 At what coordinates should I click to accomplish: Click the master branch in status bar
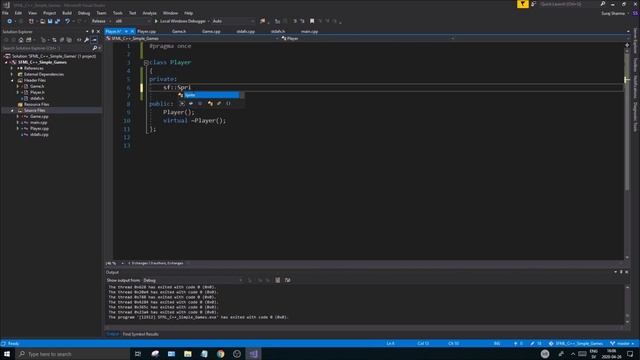click(x=622, y=344)
